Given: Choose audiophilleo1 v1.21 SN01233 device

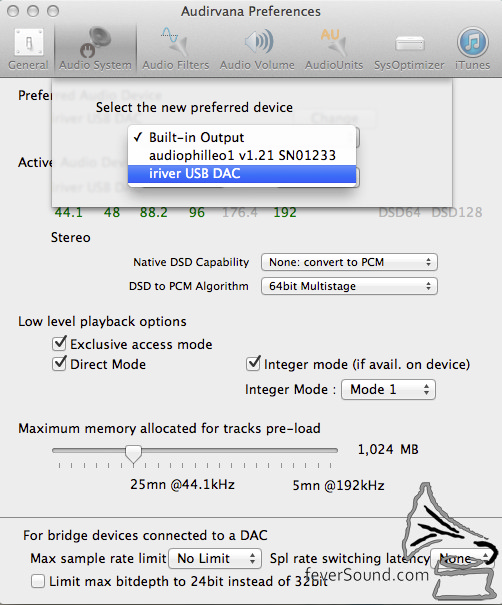Looking at the screenshot, I should click(x=242, y=155).
